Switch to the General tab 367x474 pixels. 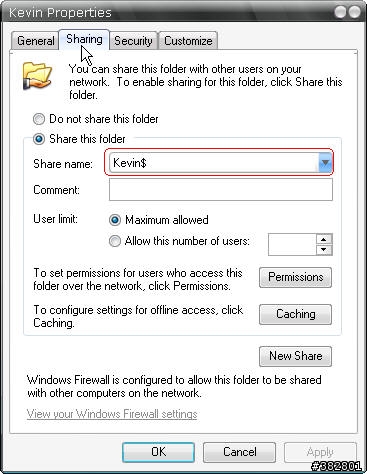click(36, 41)
